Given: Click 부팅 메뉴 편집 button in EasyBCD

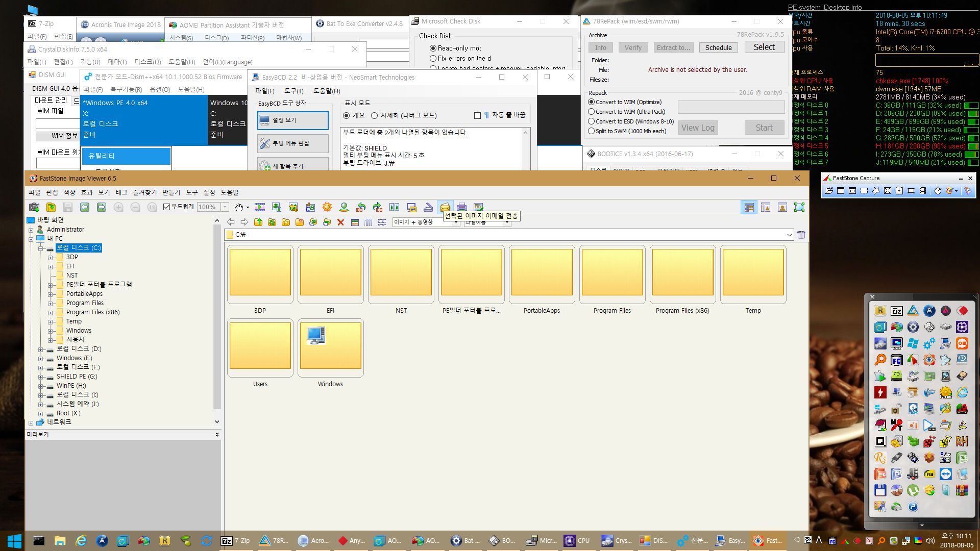Looking at the screenshot, I should [x=293, y=143].
